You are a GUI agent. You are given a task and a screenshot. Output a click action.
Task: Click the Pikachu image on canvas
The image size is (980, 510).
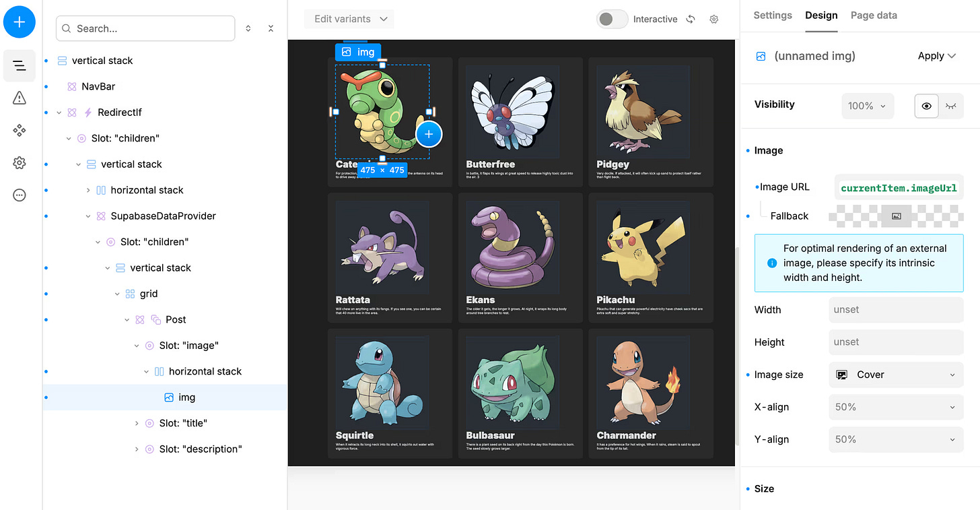click(x=642, y=247)
